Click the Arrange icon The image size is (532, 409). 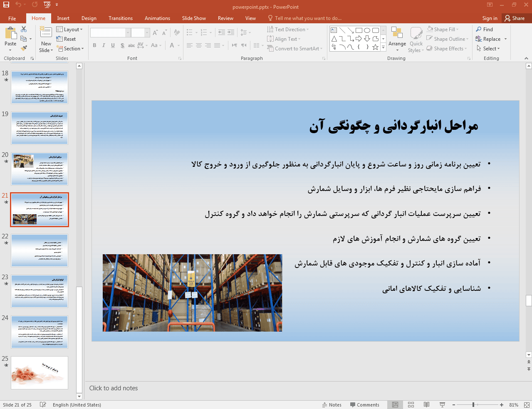pos(397,39)
